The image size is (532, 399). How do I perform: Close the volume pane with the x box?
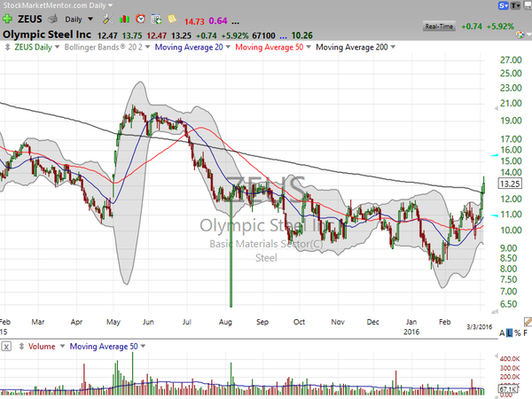pyautogui.click(x=6, y=347)
